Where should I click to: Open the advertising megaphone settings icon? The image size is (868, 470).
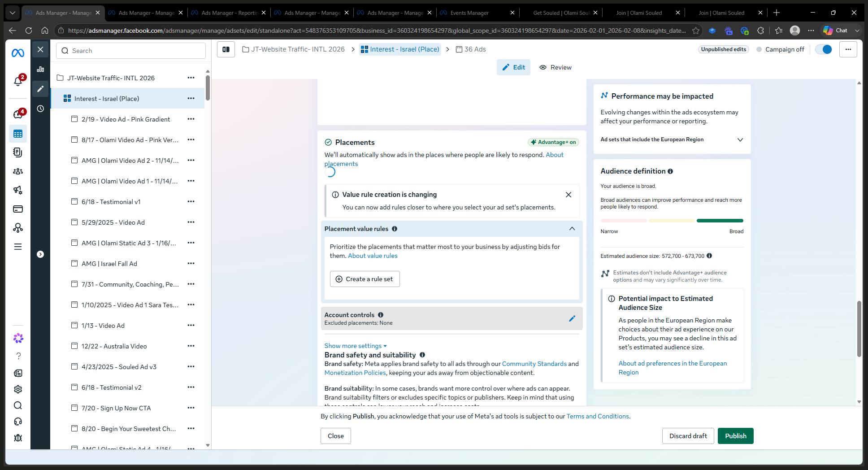pos(18,190)
